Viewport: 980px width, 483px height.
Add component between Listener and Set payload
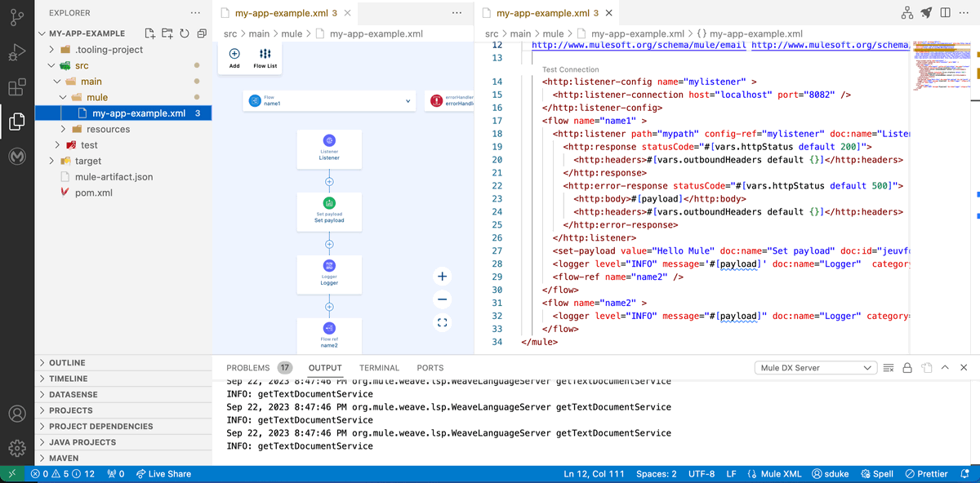coord(329,181)
